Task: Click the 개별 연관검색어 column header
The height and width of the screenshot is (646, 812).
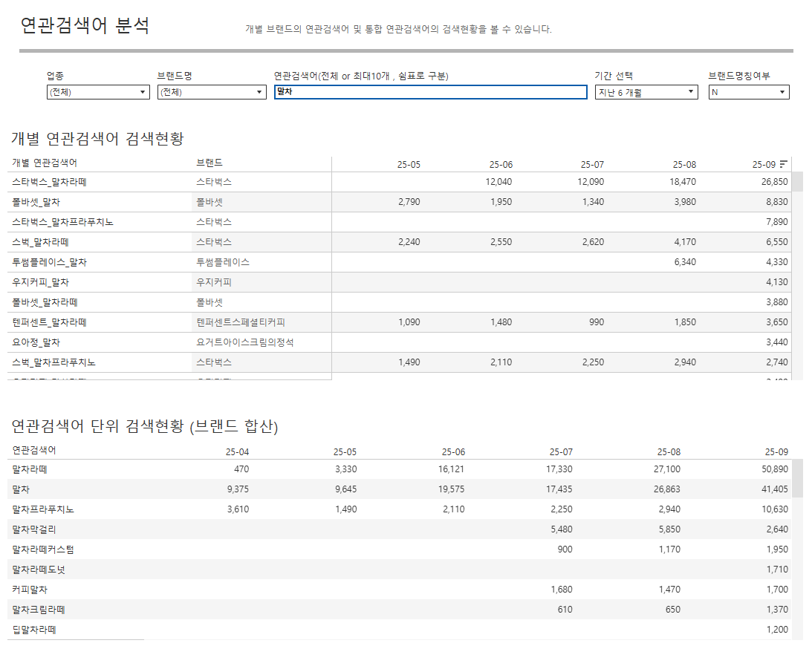Action: tap(45, 163)
